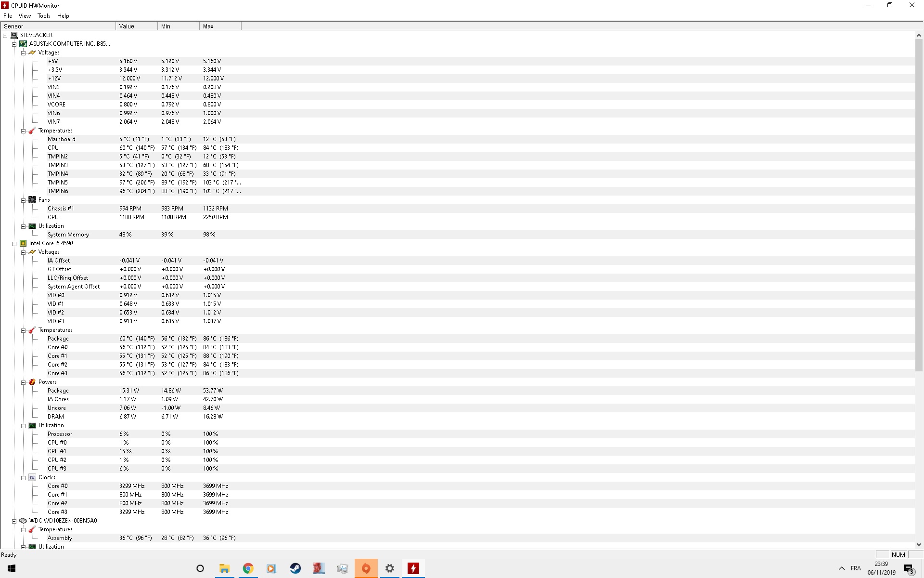Open the View menu
The image size is (924, 578).
25,16
